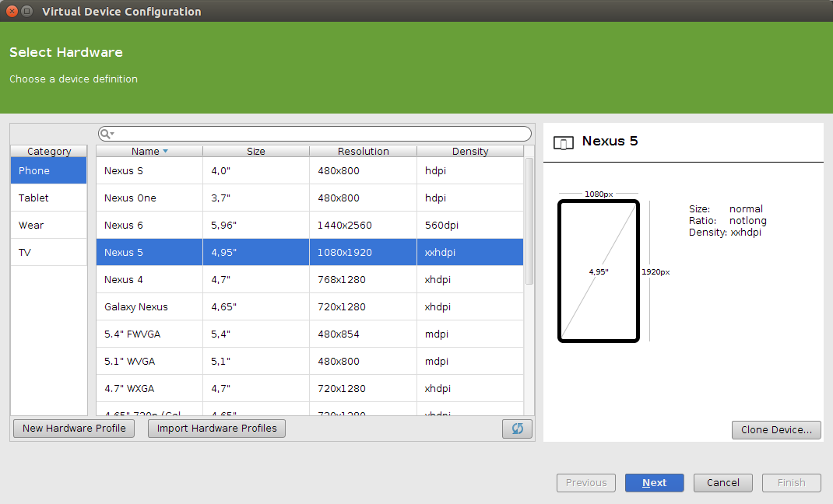Sort the table by the Resolution column header
Image resolution: width=833 pixels, height=504 pixels.
[x=364, y=151]
